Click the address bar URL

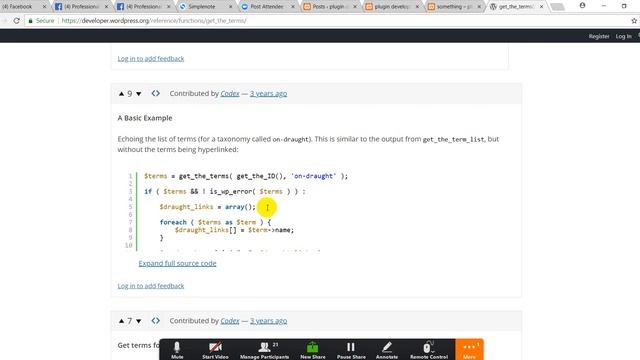154,20
